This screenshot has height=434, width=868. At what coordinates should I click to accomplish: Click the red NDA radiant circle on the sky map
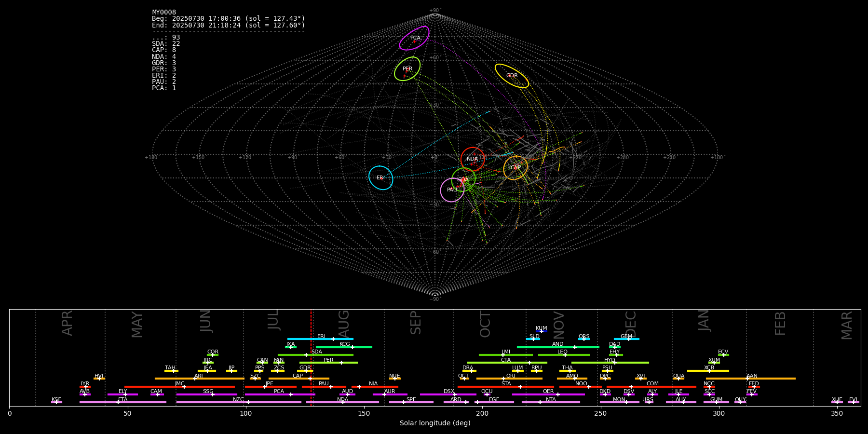point(473,159)
